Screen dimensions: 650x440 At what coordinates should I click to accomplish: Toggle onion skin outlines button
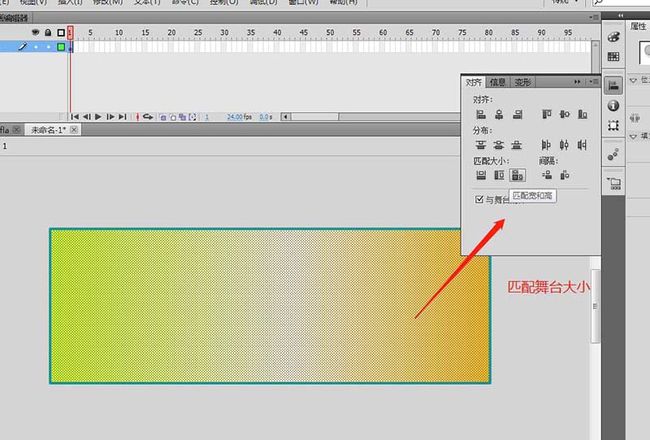[x=173, y=117]
